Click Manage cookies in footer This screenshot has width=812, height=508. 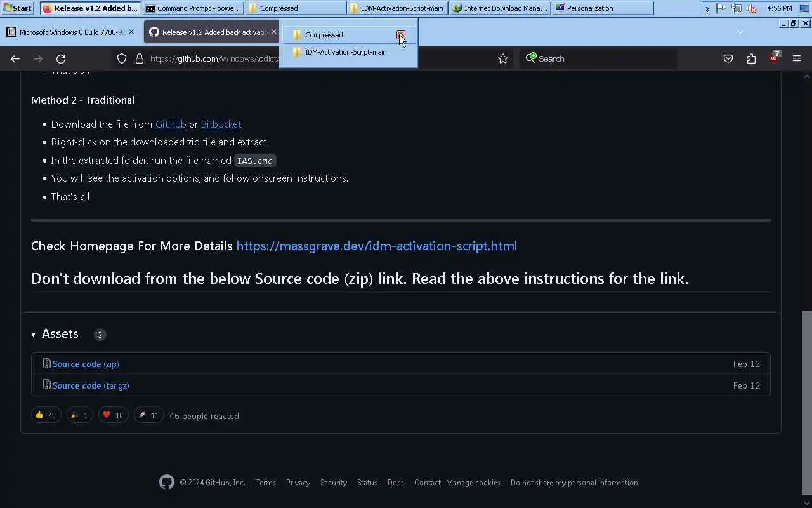tap(473, 483)
